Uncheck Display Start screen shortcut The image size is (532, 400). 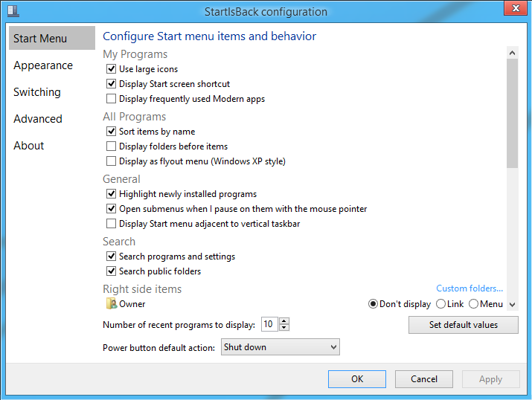111,84
